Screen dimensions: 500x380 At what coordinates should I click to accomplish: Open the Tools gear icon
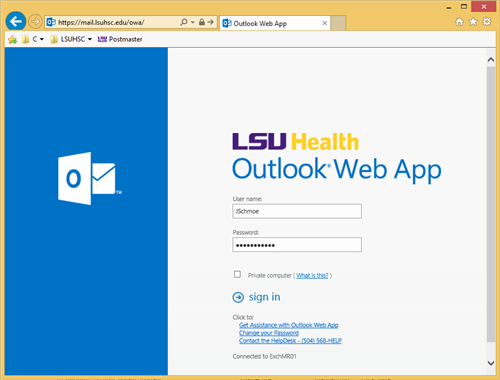pyautogui.click(x=487, y=22)
